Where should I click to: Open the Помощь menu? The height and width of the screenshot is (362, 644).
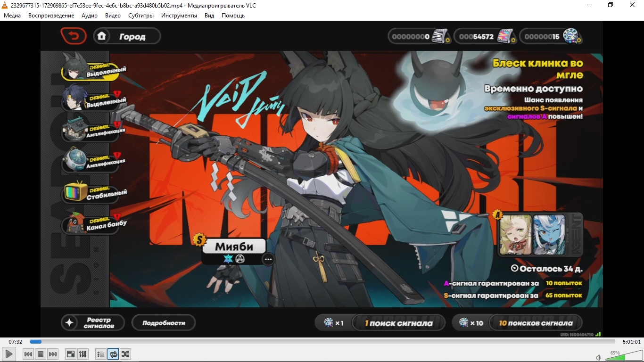[233, 16]
